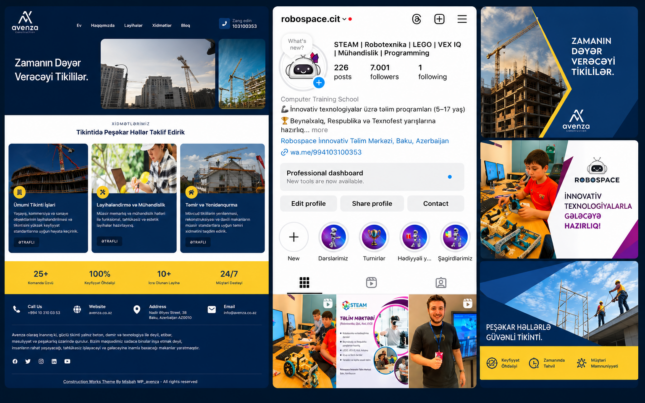The image size is (645, 403).
Task: Open the kids with robot reel post
Action: click(304, 341)
